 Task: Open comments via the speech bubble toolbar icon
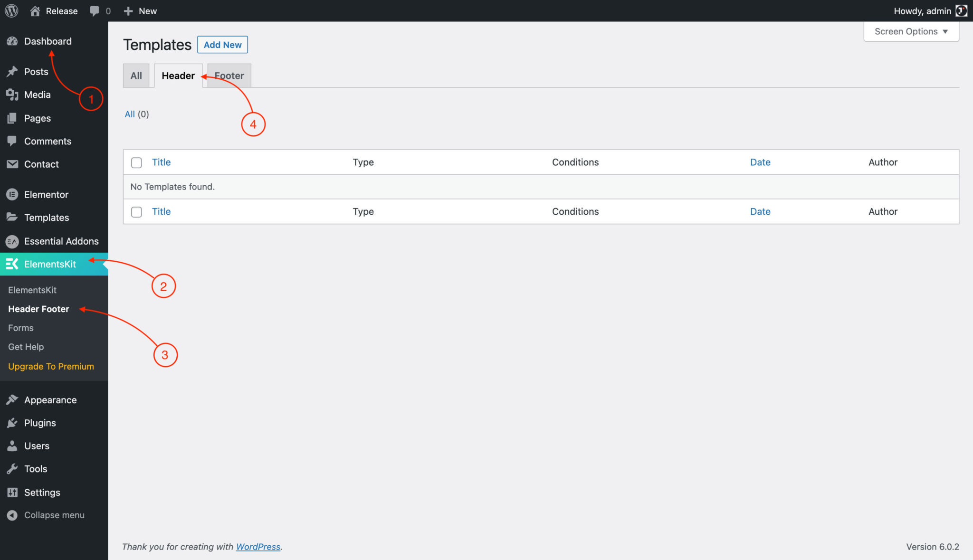[93, 10]
